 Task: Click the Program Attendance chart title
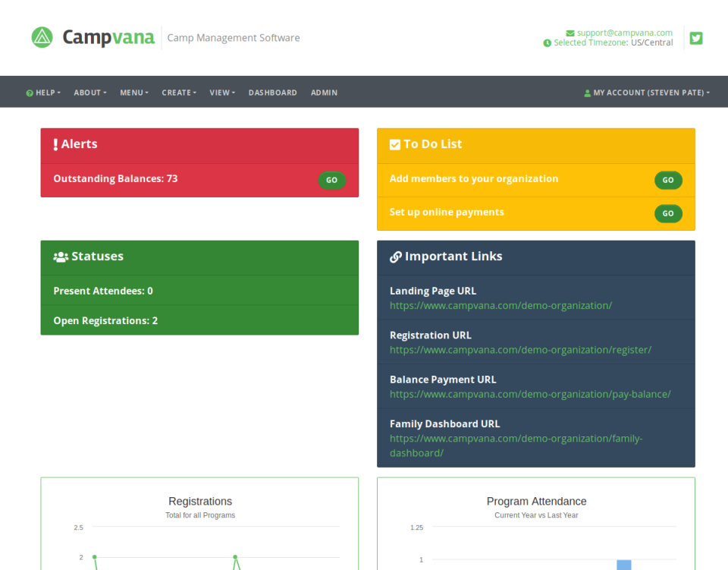536,502
